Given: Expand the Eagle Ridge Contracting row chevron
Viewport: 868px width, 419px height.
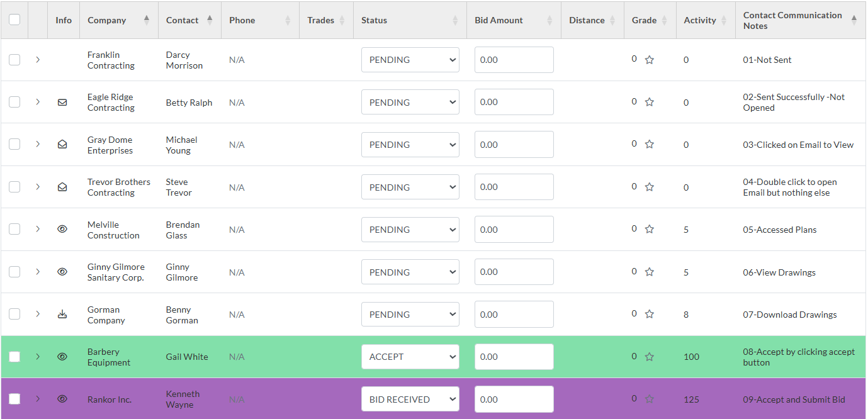Looking at the screenshot, I should point(38,102).
